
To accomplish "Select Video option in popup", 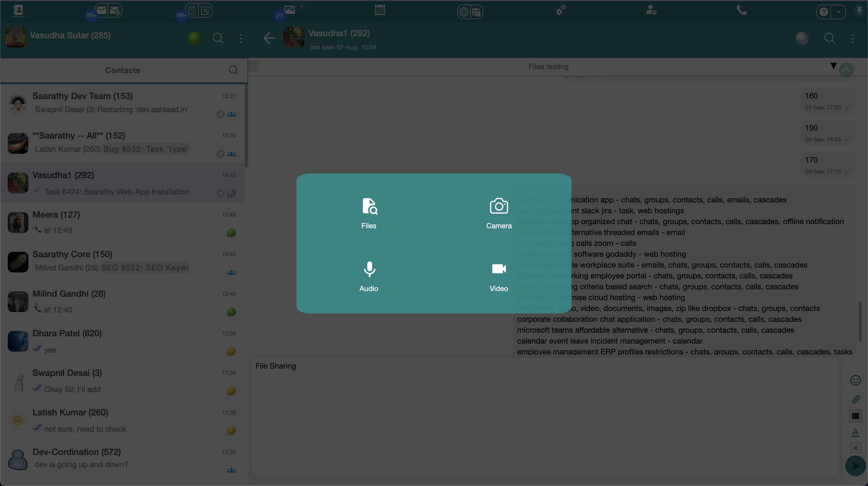I will pos(499,276).
